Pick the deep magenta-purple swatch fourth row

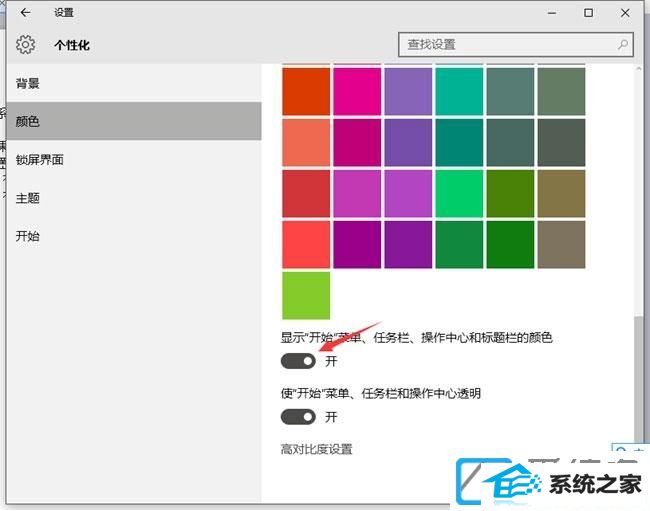point(357,245)
